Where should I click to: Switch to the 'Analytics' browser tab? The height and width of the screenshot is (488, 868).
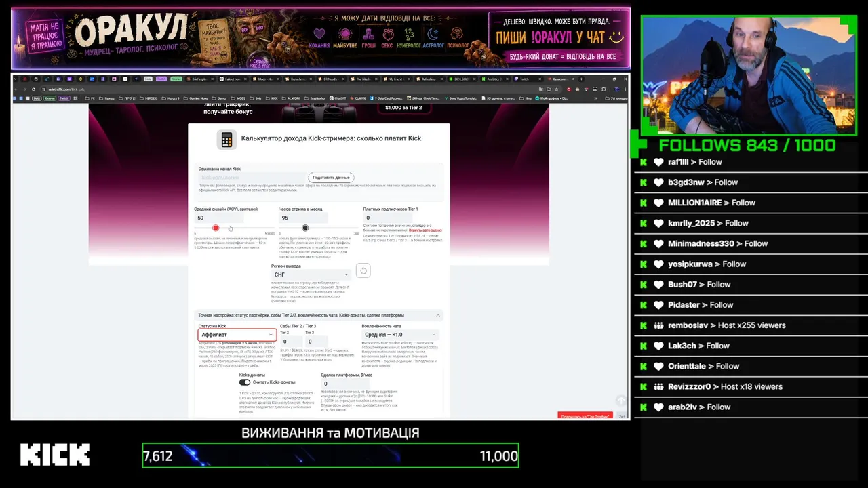tap(494, 79)
